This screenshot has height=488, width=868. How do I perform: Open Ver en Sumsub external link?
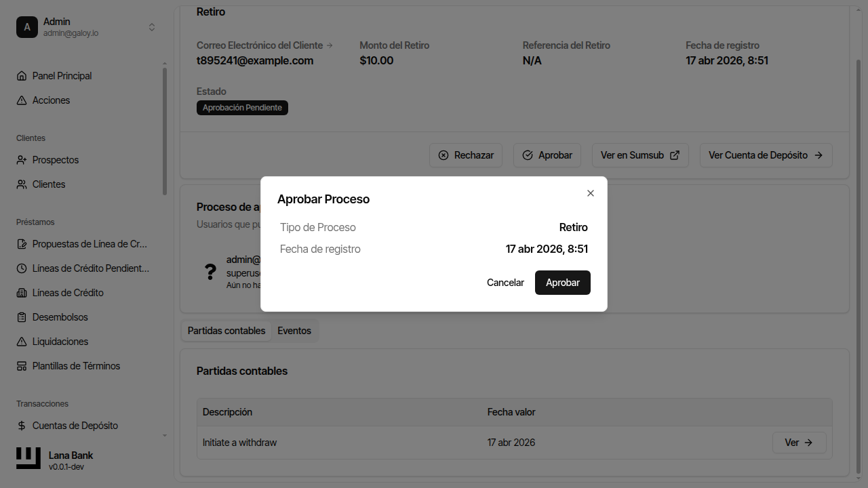[639, 155]
